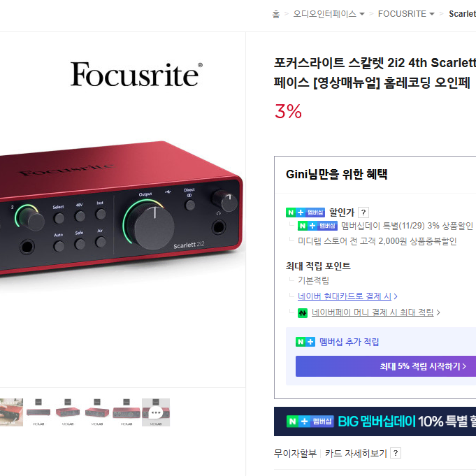The image size is (476, 476).
Task: Click the N+ 멤버십 badge next to 할인가
Action: [x=305, y=212]
